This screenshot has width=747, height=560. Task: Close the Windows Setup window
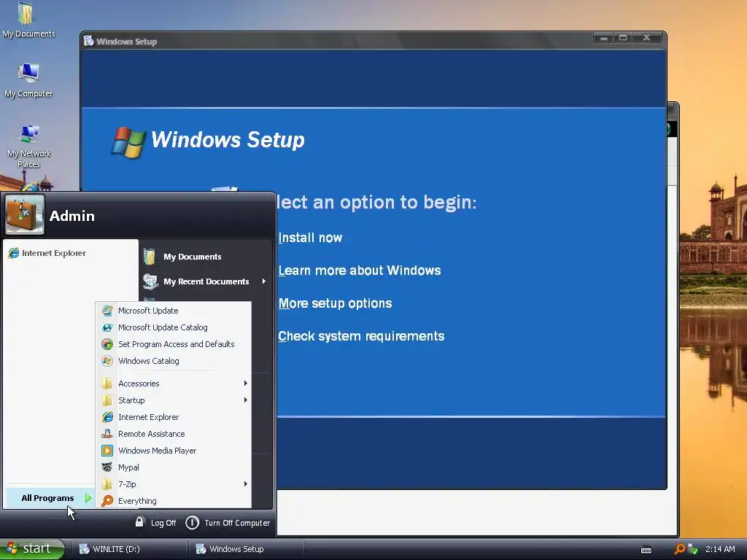647,38
